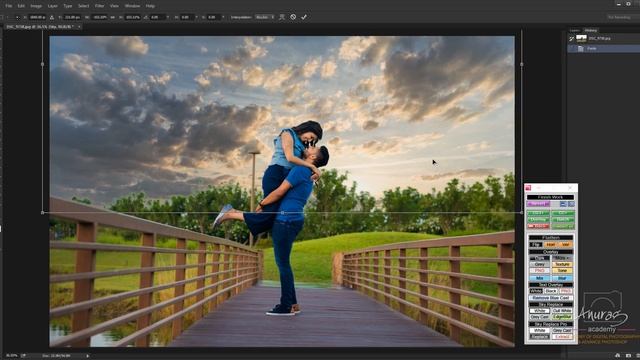Select the Paste history state
The height and width of the screenshot is (360, 640).
(x=604, y=48)
